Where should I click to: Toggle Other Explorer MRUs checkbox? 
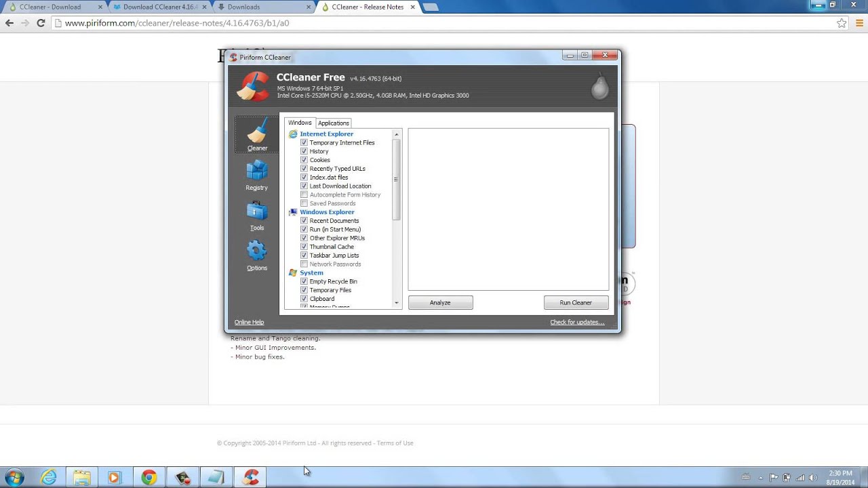pyautogui.click(x=304, y=238)
